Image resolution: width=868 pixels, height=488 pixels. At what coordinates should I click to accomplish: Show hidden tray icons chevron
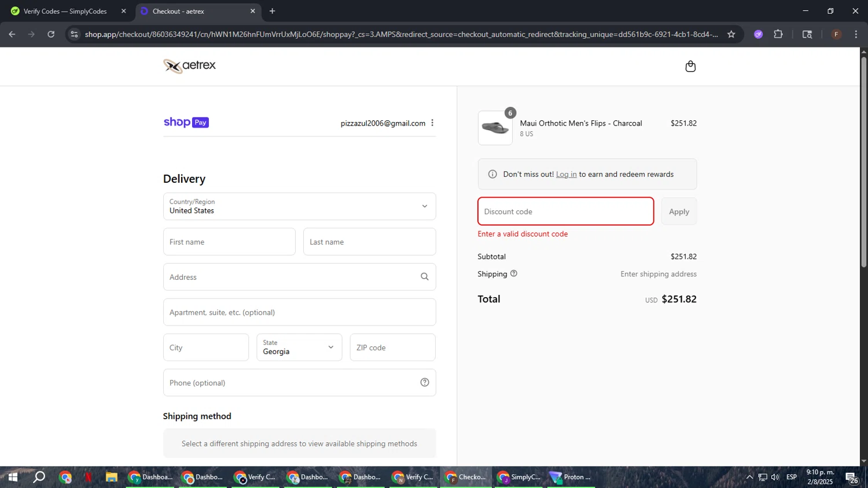749,477
